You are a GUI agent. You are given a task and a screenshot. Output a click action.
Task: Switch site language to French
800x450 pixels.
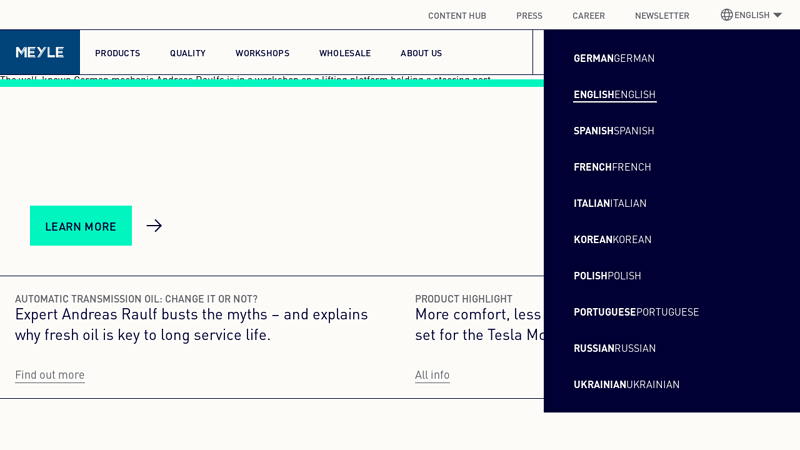[612, 166]
